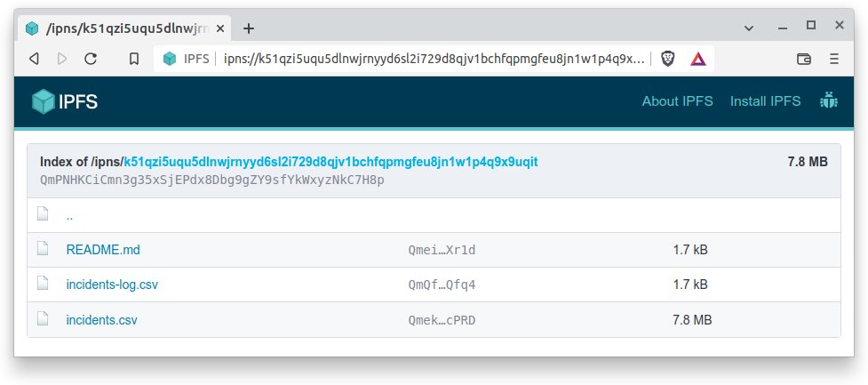Reload the IPNS page
This screenshot has height=385, width=868.
click(x=91, y=59)
